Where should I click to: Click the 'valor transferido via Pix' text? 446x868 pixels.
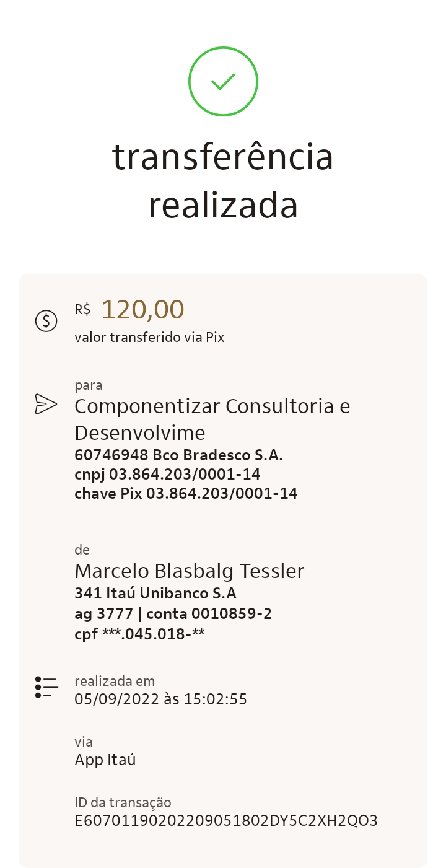[x=149, y=338]
